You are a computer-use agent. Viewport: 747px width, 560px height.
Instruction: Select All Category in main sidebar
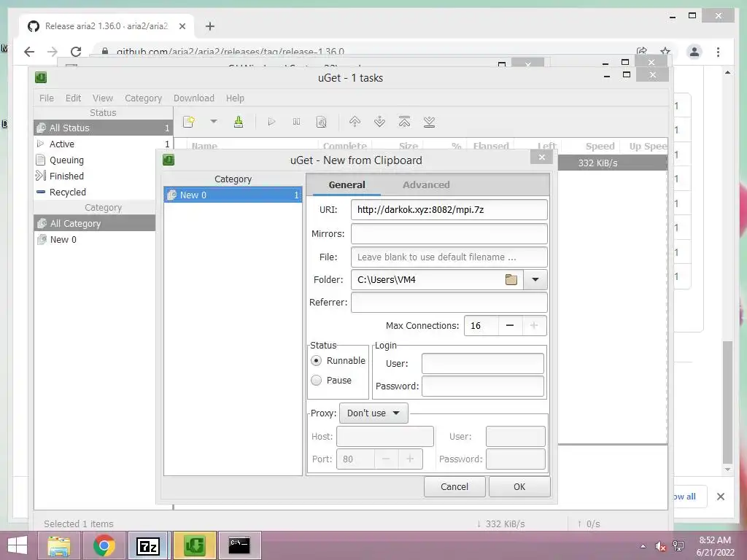tap(95, 223)
